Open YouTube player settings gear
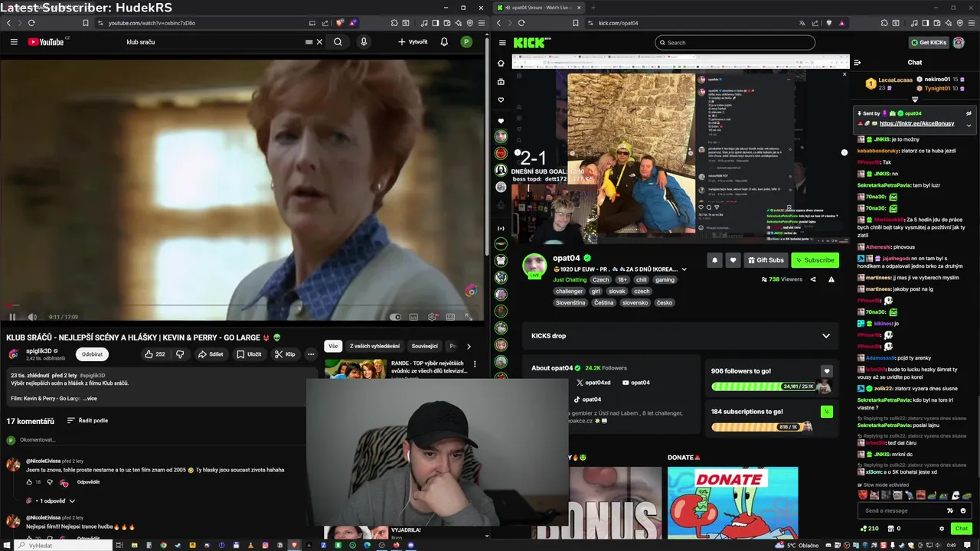This screenshot has height=551, width=980. (x=432, y=317)
